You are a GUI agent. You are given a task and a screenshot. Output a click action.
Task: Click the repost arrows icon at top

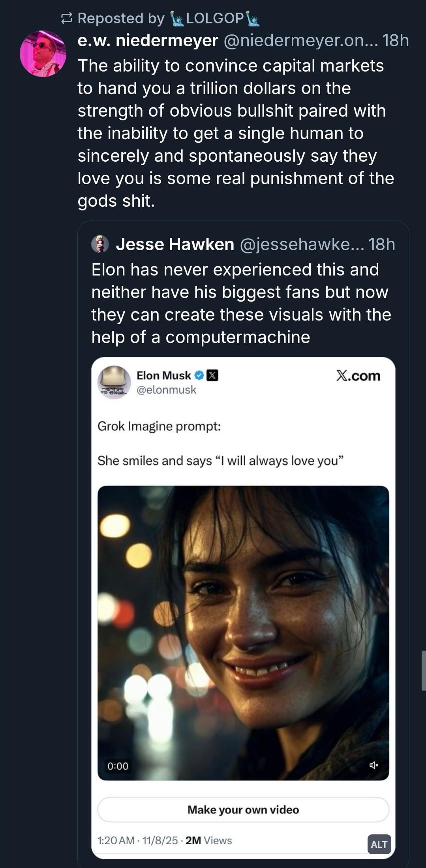tap(67, 18)
